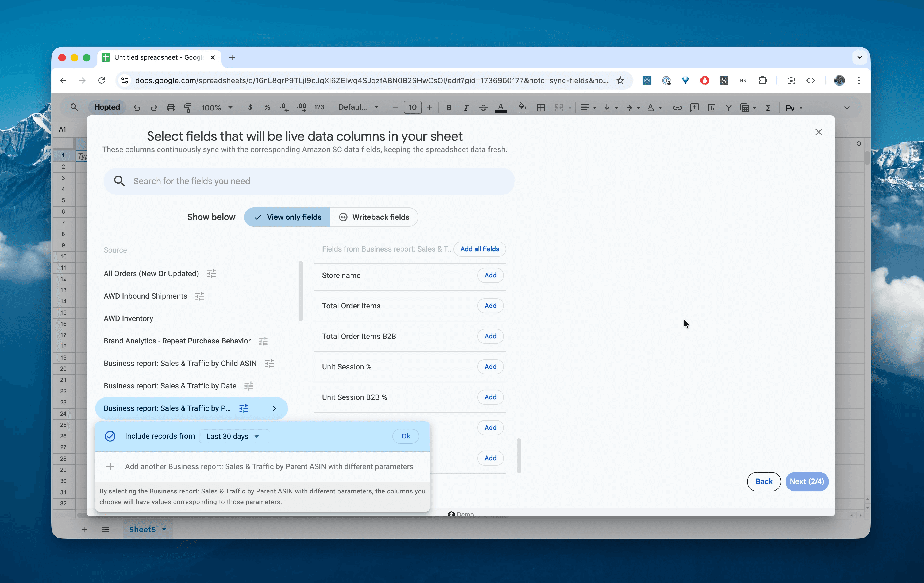924x583 pixels.
Task: Confirm the date range with Ok
Action: pos(406,436)
